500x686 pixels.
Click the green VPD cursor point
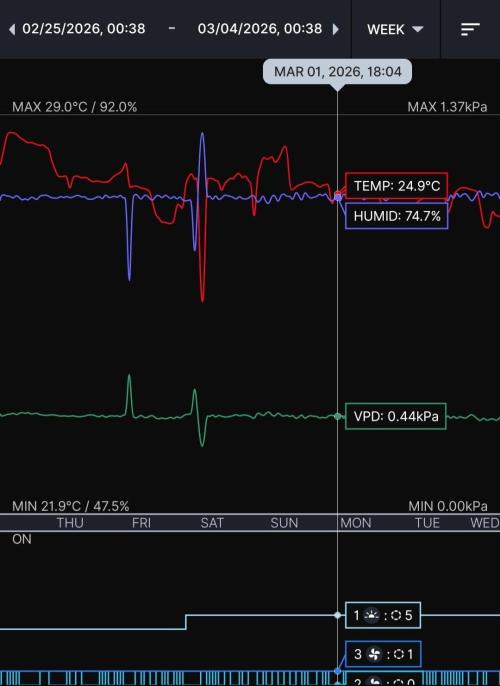click(337, 416)
